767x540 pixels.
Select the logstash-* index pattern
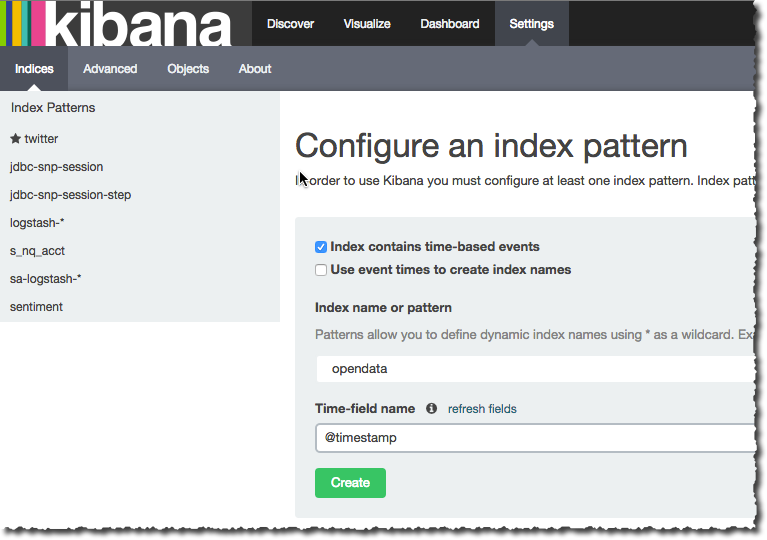pyautogui.click(x=37, y=223)
